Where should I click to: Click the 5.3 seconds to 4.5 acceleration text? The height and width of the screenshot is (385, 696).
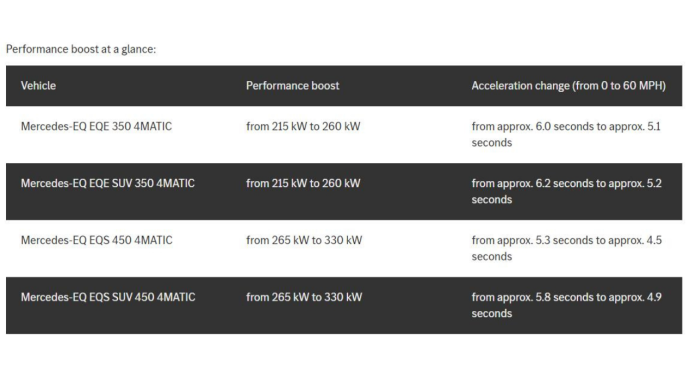(566, 248)
